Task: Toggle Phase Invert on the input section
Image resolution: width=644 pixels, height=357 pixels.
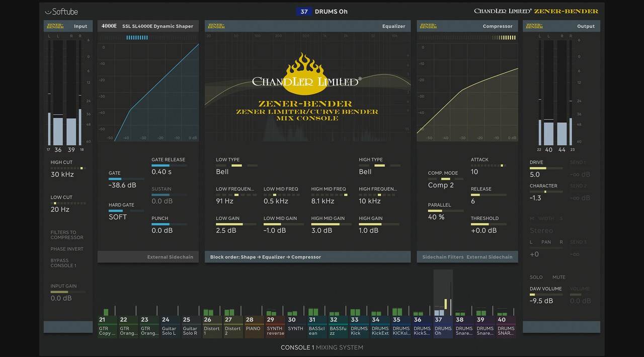Action: coord(67,249)
